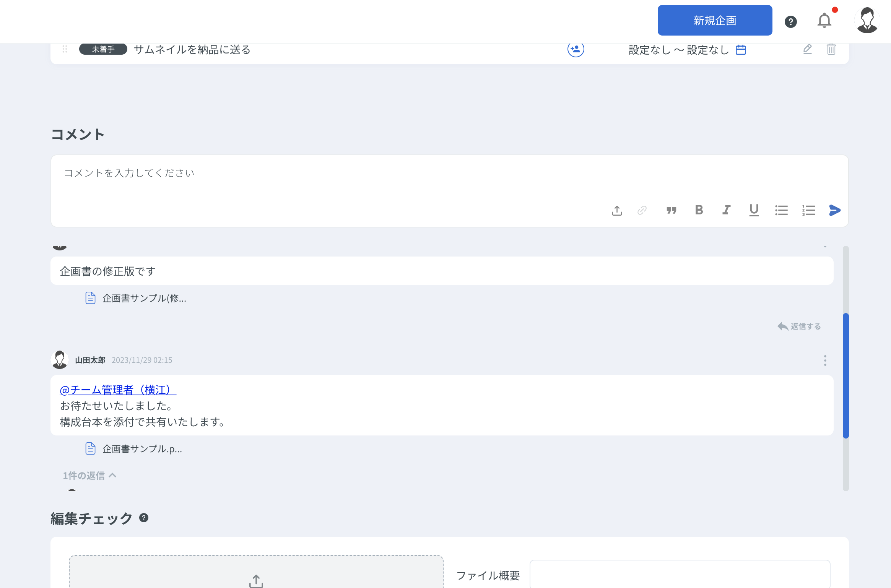Attach a file using the comment upload icon
Screen dimensions: 891x588
[x=617, y=210]
